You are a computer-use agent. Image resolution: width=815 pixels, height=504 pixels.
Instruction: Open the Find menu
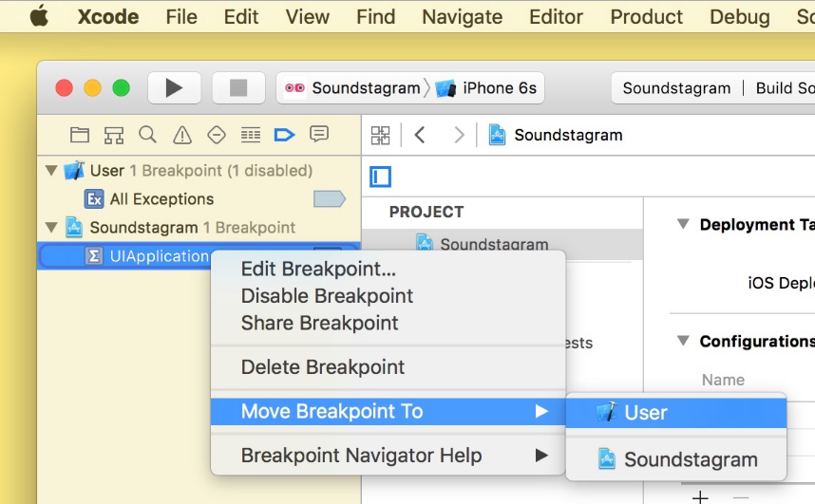(x=376, y=17)
